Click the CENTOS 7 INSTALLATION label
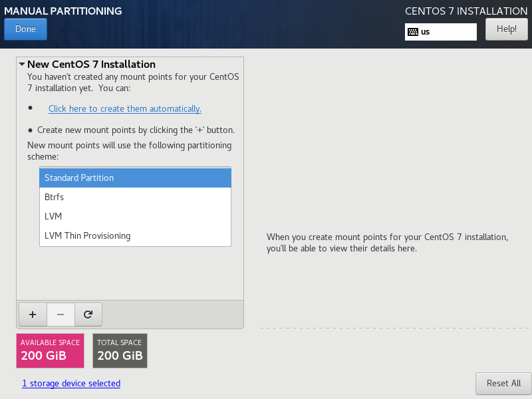Image resolution: width=532 pixels, height=399 pixels. click(x=465, y=11)
